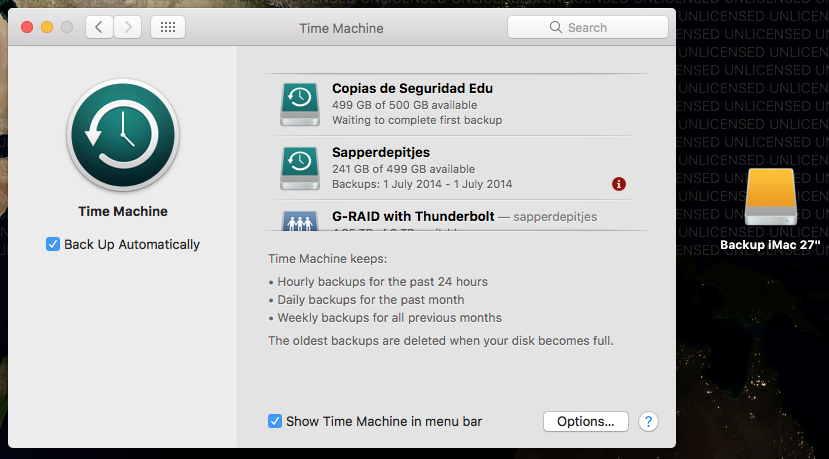
Task: Toggle Show Time Machine in menu bar
Action: tap(275, 421)
